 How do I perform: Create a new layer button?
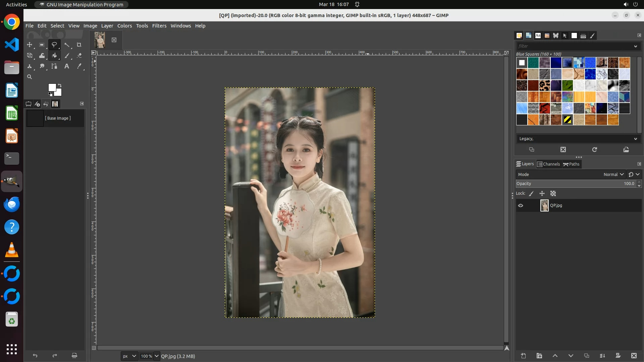[x=523, y=356]
